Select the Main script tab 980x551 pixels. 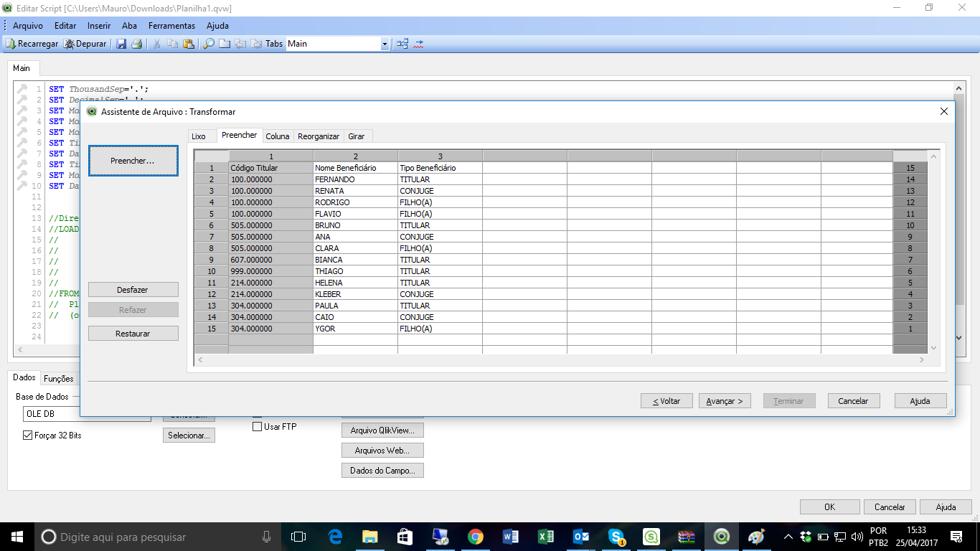pyautogui.click(x=22, y=68)
